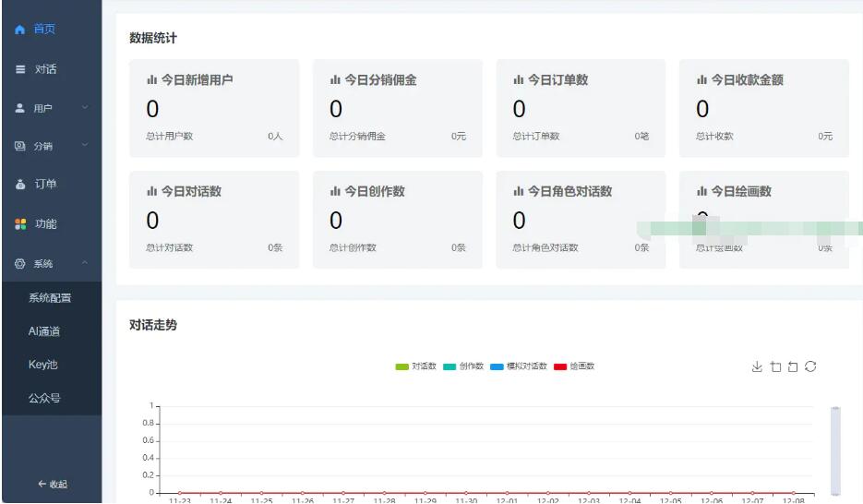This screenshot has height=504, width=863.
Task: Collapse the 系统 submenu chevron
Action: point(85,264)
